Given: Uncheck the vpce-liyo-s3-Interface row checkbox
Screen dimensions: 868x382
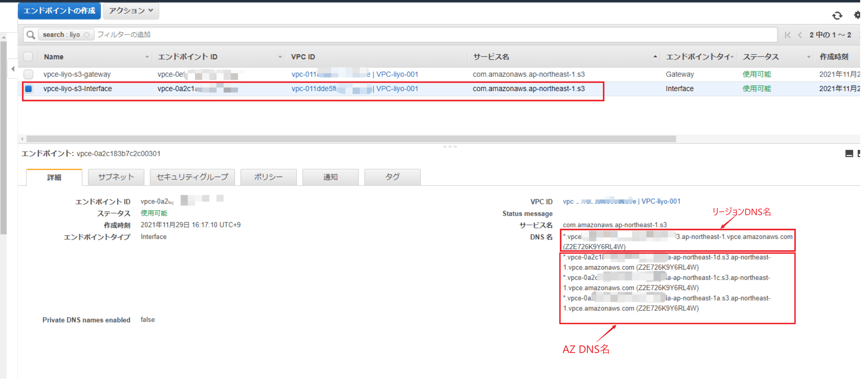Looking at the screenshot, I should 28,88.
